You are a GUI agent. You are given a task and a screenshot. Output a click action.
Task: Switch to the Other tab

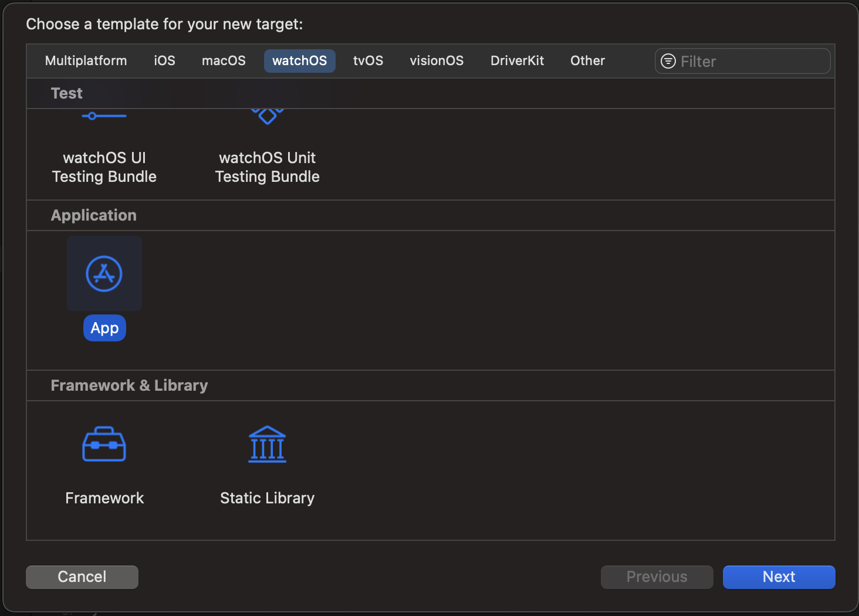pos(588,61)
